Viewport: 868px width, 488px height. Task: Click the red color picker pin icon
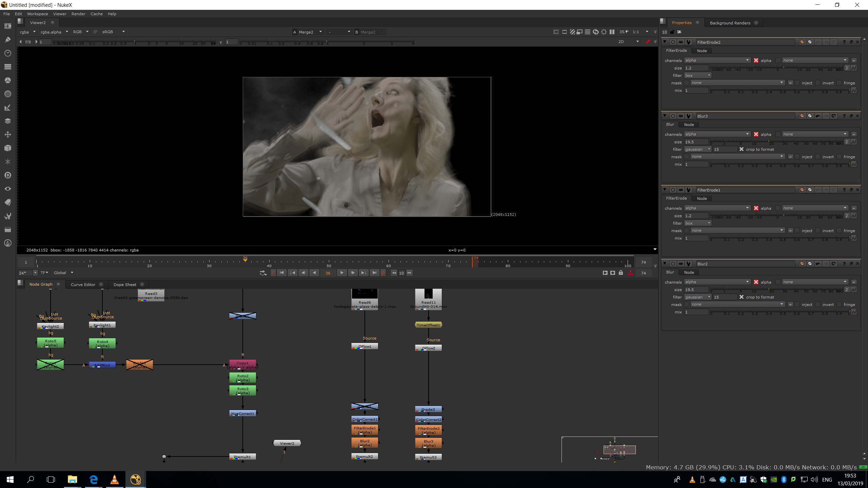(x=648, y=42)
